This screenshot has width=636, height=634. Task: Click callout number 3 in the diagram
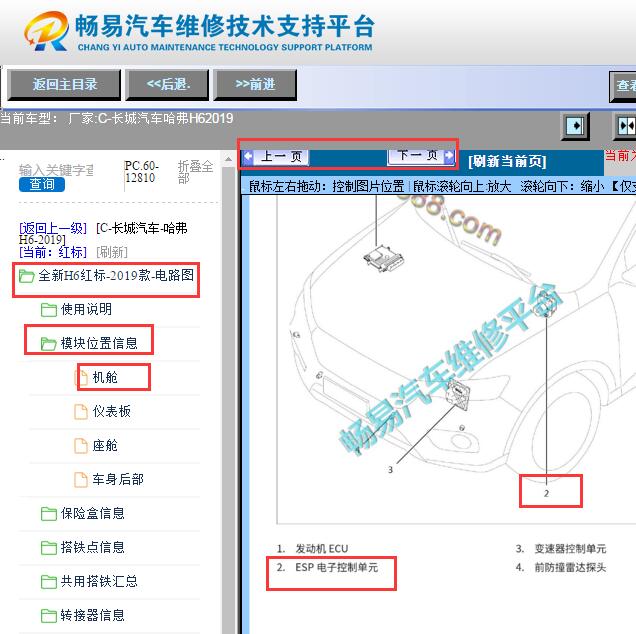(390, 470)
